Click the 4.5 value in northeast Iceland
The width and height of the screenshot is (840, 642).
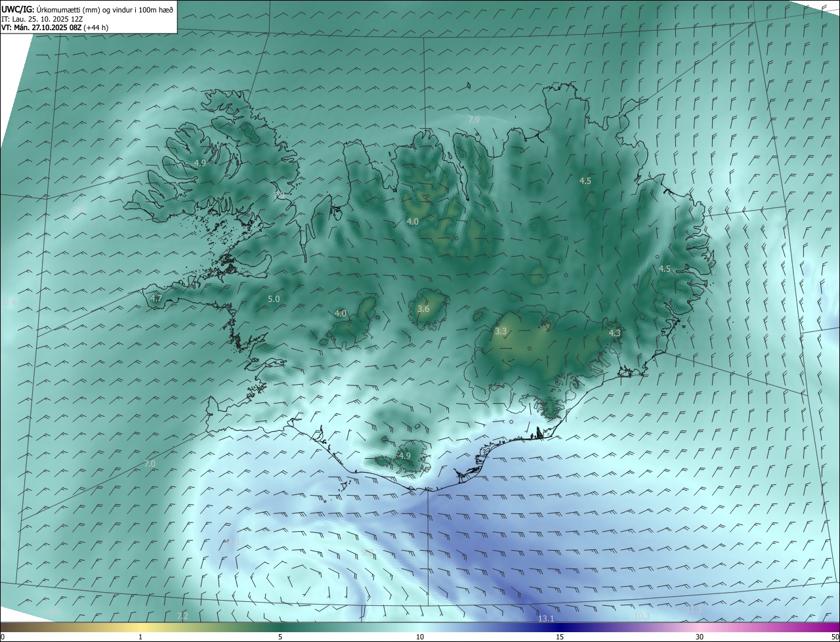pos(585,181)
